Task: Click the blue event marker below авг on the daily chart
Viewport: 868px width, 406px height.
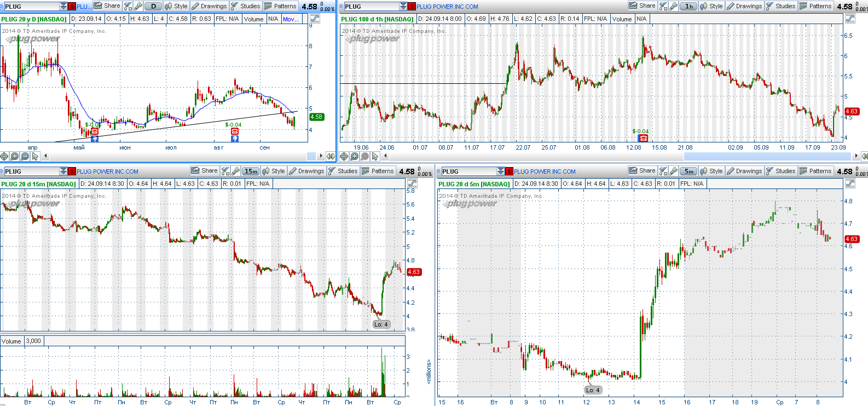Action: tap(235, 139)
